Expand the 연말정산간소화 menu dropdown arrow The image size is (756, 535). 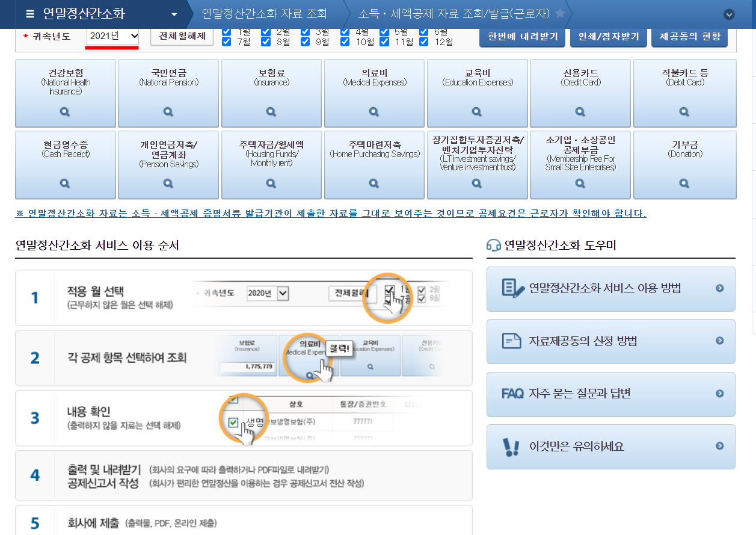point(174,14)
